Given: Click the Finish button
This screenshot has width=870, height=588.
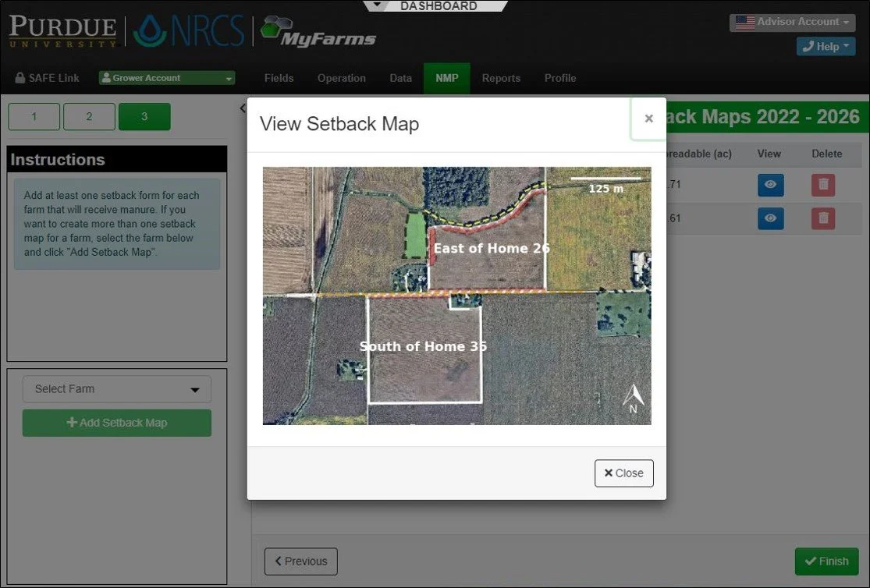Looking at the screenshot, I should (x=826, y=561).
